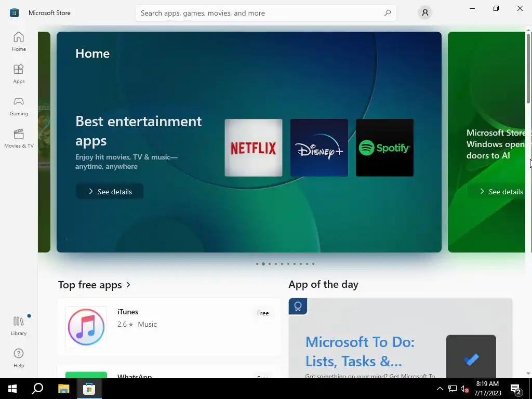The width and height of the screenshot is (532, 399).
Task: Click the Microsoft Store logo in title bar
Action: click(x=14, y=13)
